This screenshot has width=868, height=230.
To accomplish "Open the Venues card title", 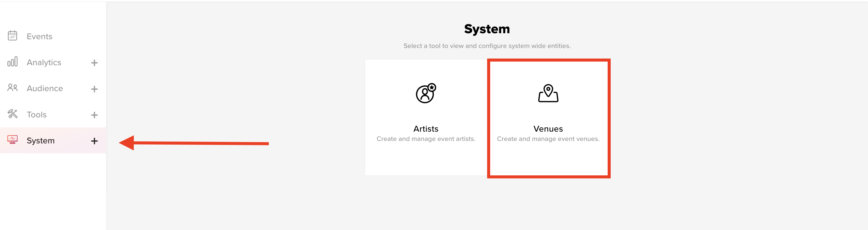I will (x=548, y=129).
